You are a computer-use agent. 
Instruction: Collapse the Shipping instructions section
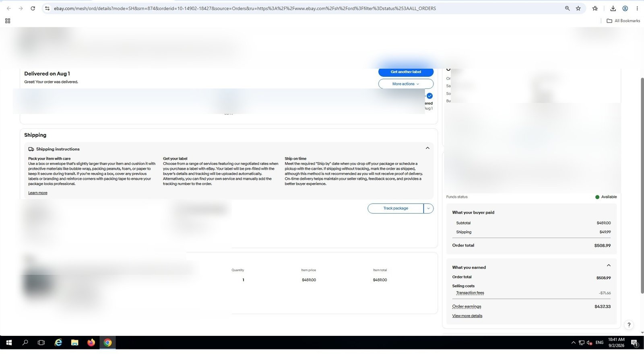pyautogui.click(x=427, y=148)
